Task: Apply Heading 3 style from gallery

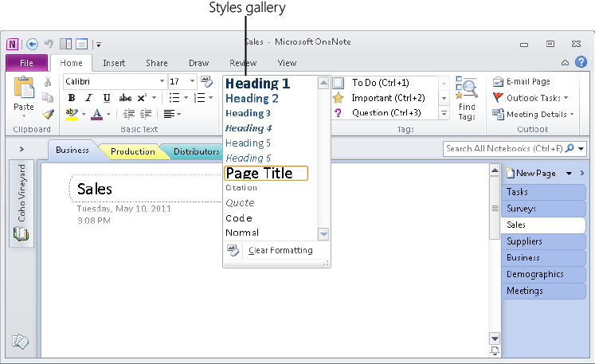Action: pyautogui.click(x=248, y=113)
